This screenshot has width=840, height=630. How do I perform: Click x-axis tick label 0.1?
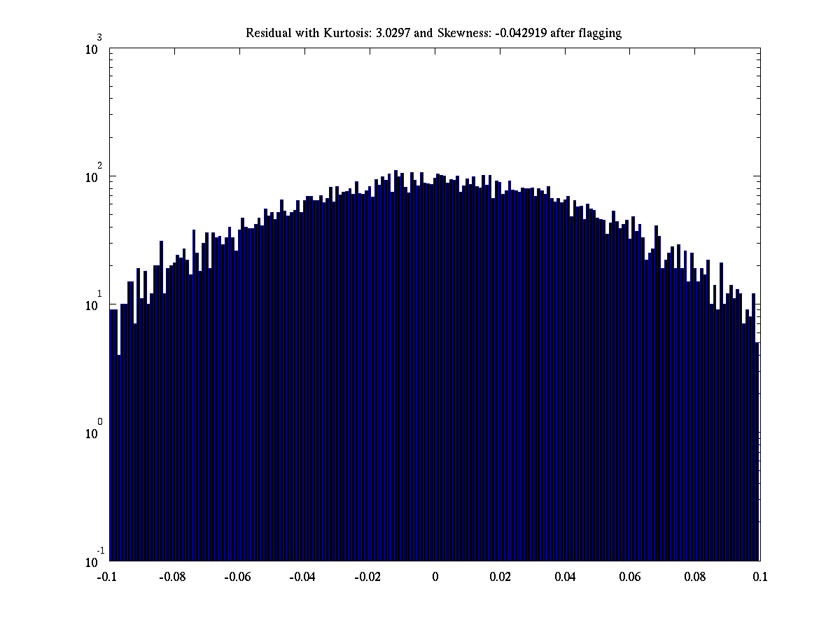[x=760, y=577]
